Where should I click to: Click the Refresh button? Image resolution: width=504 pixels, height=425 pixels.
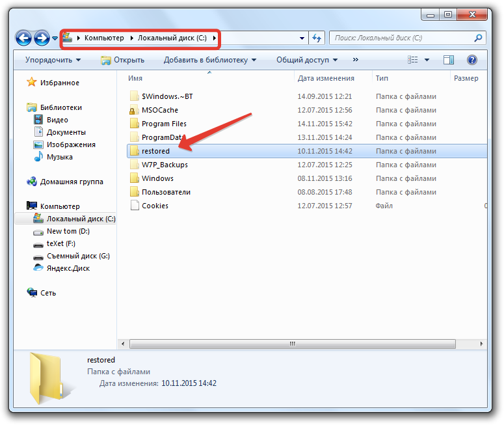coord(317,38)
